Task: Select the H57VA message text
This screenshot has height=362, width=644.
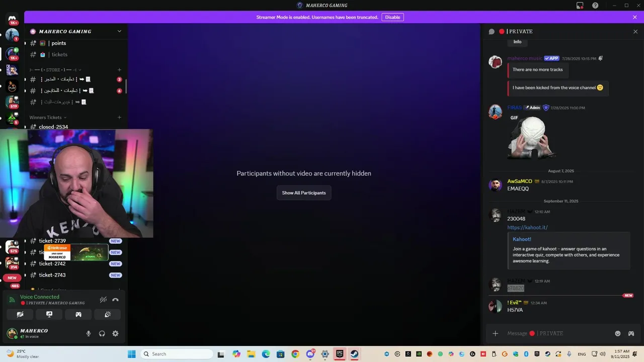Action: coord(515,310)
